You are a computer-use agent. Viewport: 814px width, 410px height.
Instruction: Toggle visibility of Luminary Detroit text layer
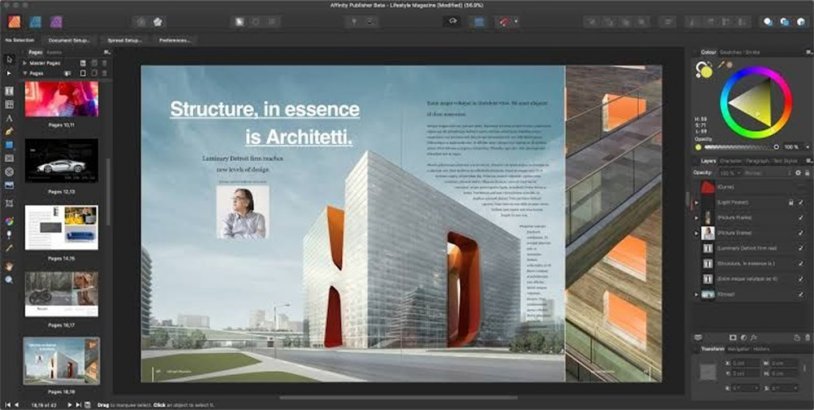tap(801, 248)
